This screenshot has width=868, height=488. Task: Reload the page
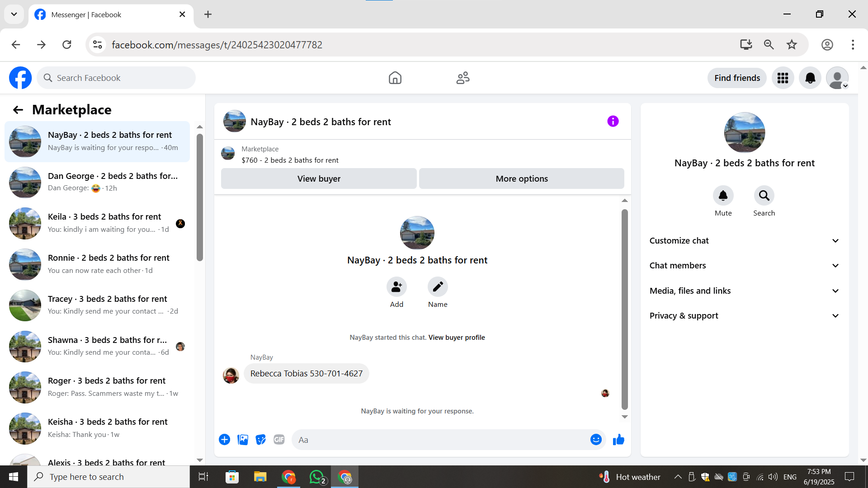(67, 45)
